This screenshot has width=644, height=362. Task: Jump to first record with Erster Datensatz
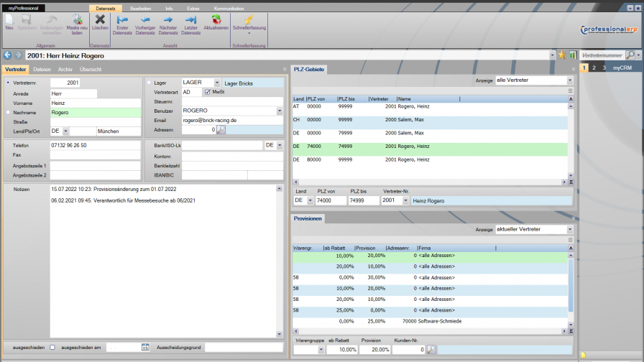122,20
